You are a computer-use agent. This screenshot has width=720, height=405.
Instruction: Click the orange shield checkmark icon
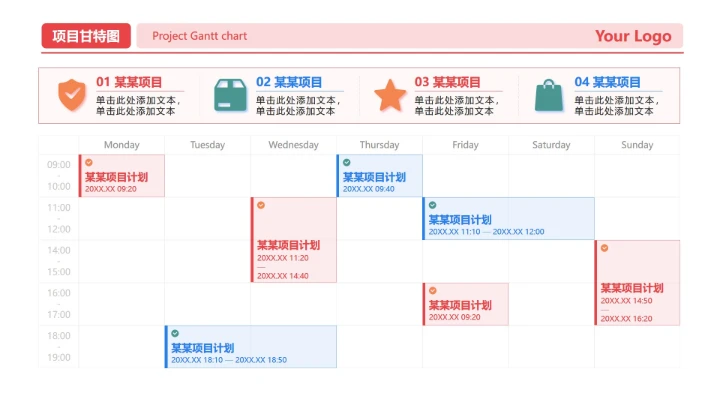point(71,95)
